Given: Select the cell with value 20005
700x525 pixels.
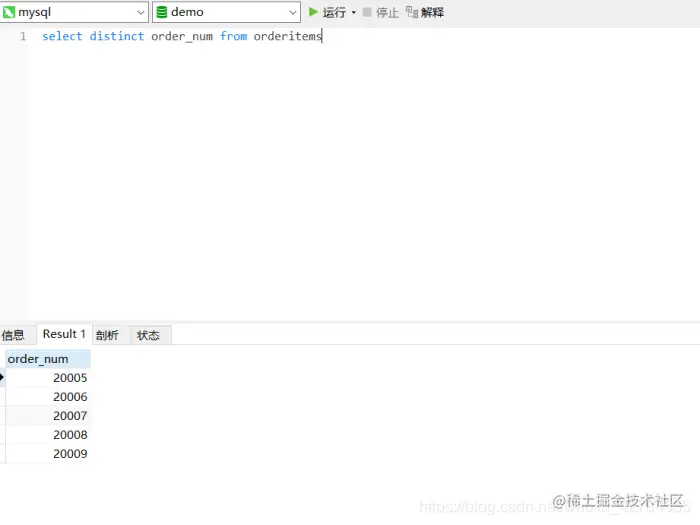Looking at the screenshot, I should click(48, 378).
